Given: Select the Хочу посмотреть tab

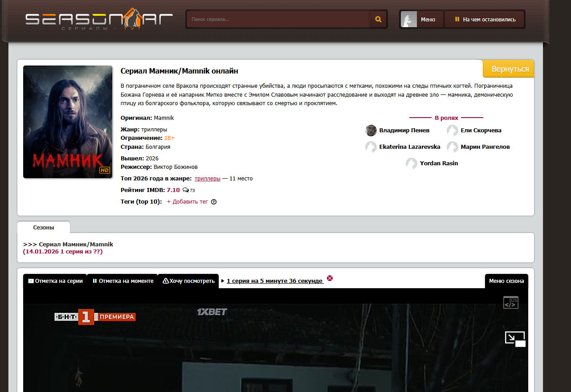Looking at the screenshot, I should coord(188,281).
